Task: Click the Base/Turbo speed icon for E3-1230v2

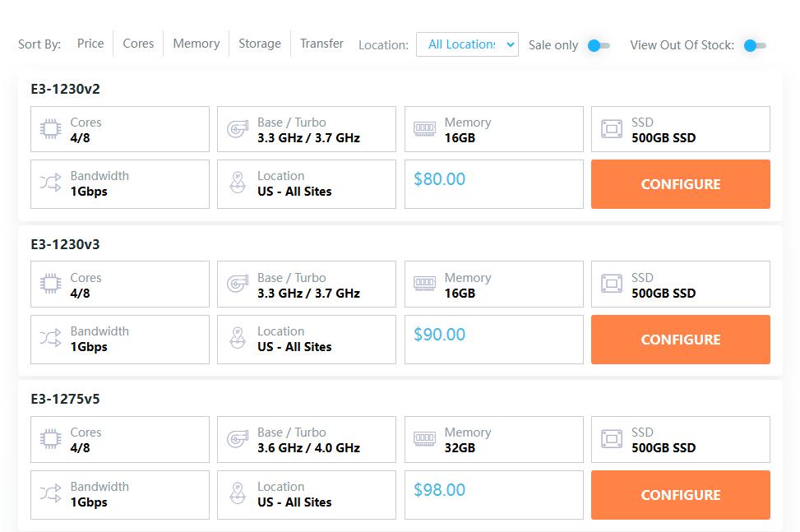Action: click(x=238, y=129)
